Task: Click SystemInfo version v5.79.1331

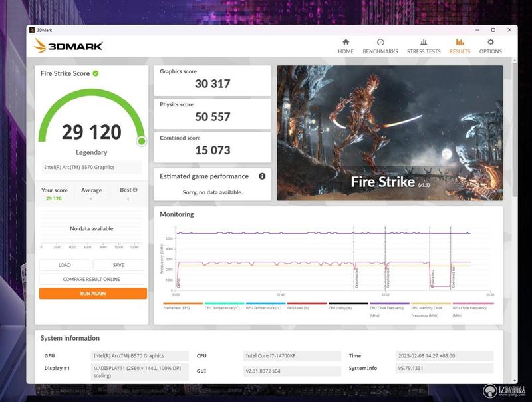Action: [444, 368]
